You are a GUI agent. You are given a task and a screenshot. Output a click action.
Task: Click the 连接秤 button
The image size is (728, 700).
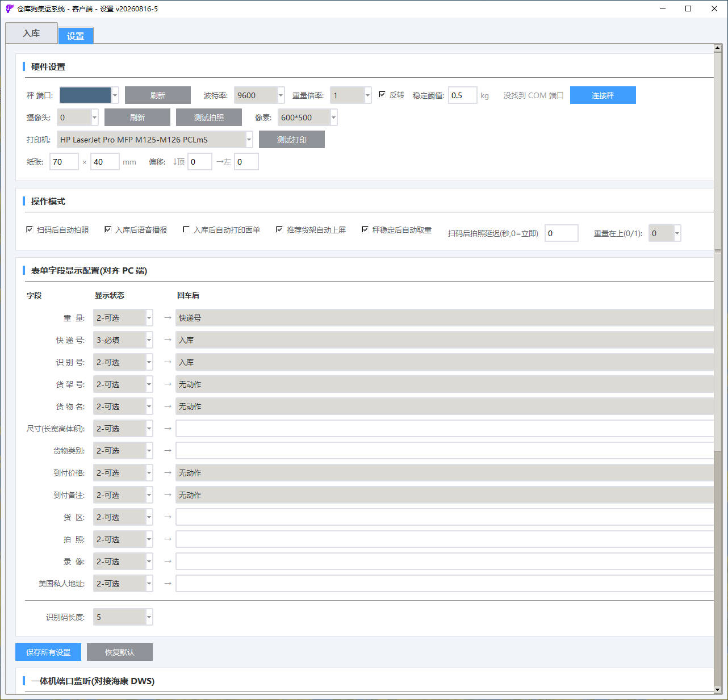coord(603,95)
